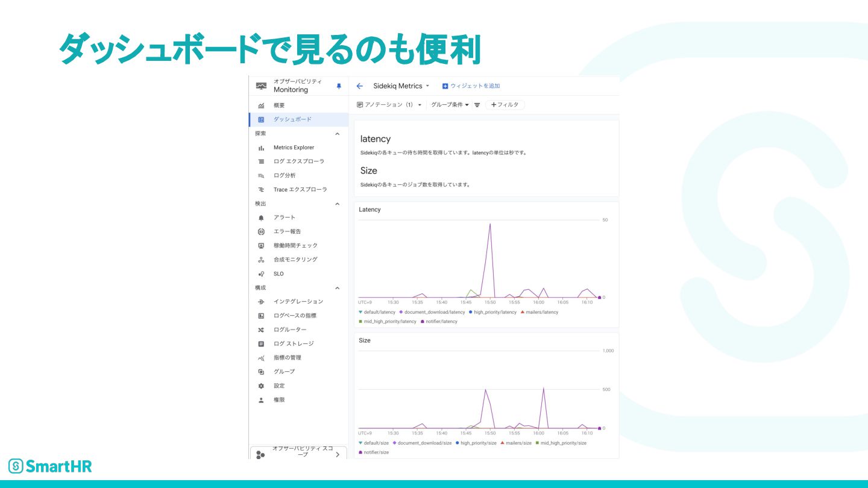Collapse the 探索 section
This screenshot has height=488, width=868.
pyautogui.click(x=337, y=134)
